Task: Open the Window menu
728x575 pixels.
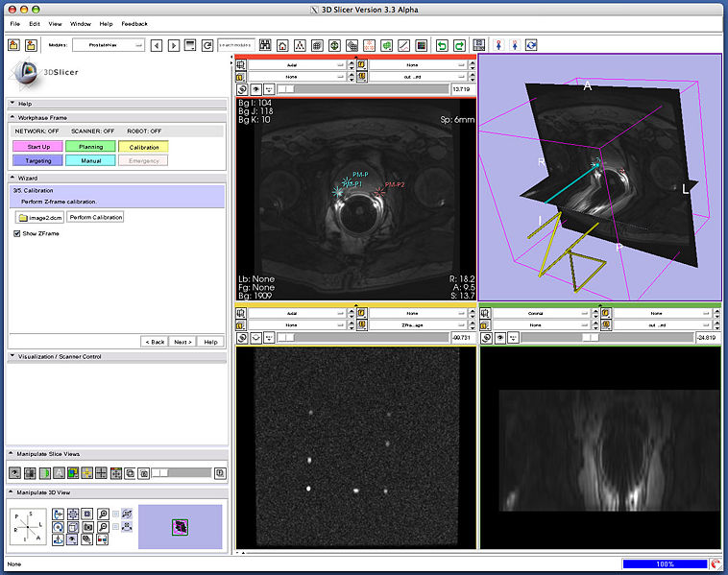Action: click(x=81, y=24)
